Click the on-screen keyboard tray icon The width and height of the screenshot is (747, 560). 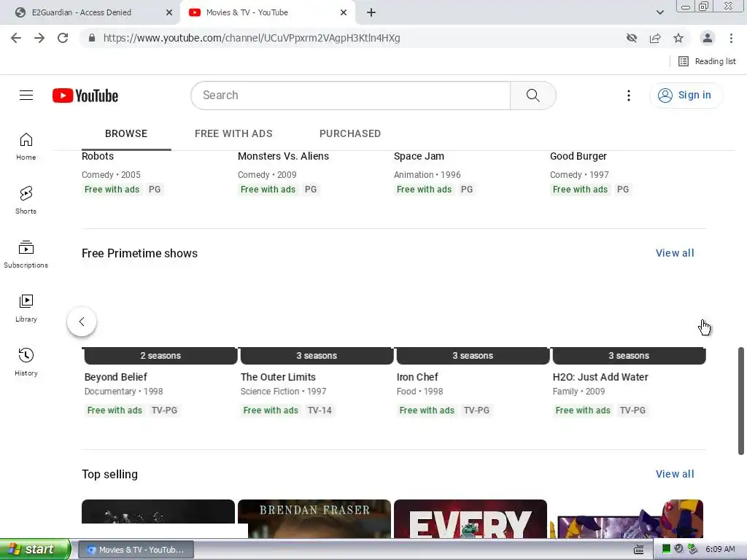click(639, 550)
